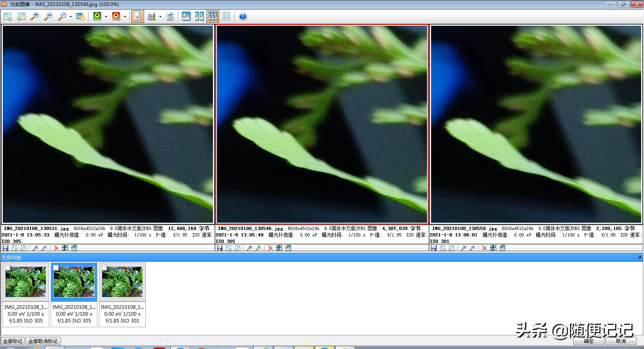Toggle the 比较列表 panel pin icon
This screenshot has width=644, height=349.
pos(640,257)
